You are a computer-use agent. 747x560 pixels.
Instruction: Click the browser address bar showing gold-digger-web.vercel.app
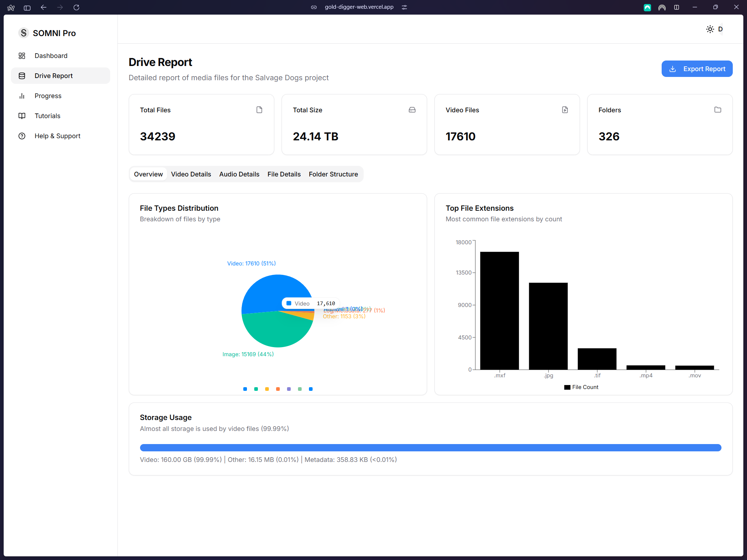(x=359, y=7)
